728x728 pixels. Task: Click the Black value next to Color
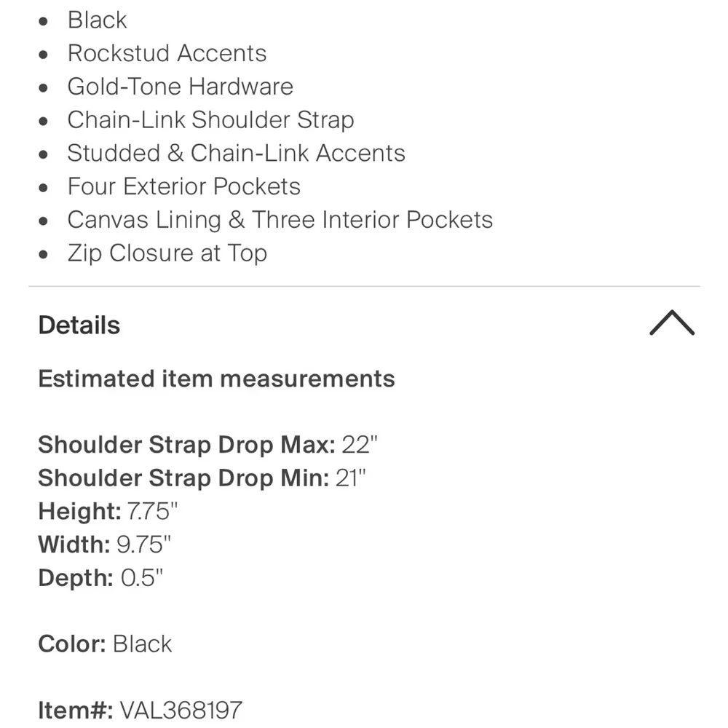pyautogui.click(x=143, y=644)
